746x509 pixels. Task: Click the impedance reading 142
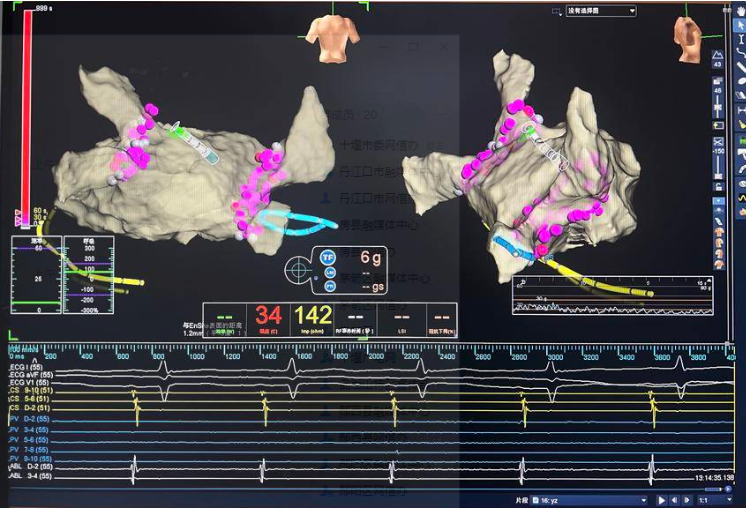[312, 317]
